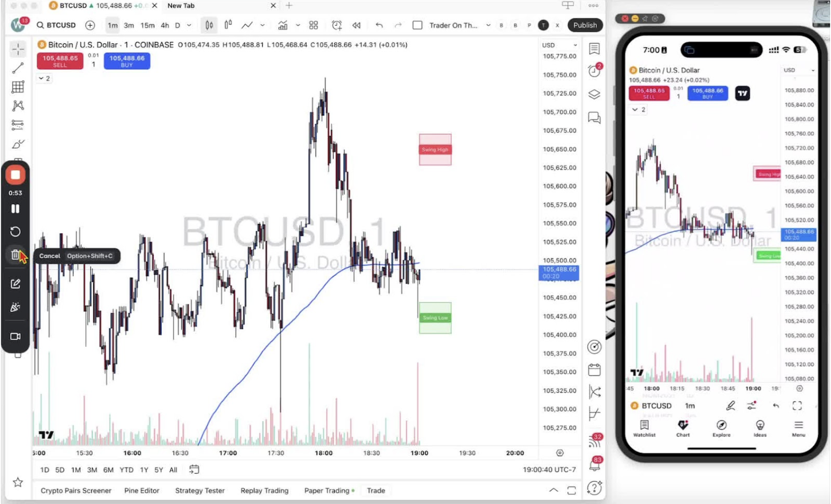This screenshot has height=504, width=831.
Task: Open time interval dropdown arrow
Action: 189,25
